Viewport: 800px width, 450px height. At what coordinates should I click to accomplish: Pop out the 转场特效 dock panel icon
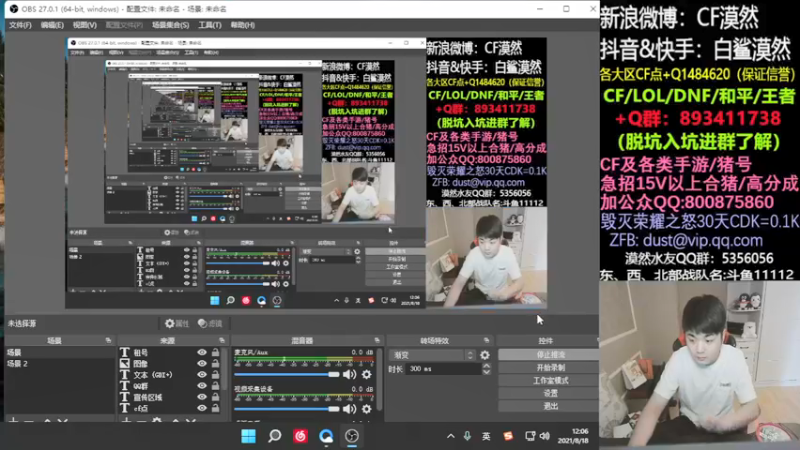486,340
